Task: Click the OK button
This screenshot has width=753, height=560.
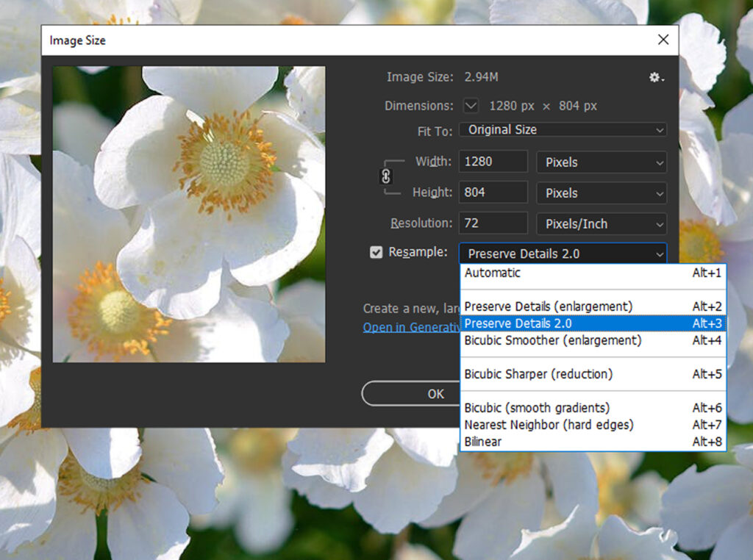Action: click(x=435, y=394)
